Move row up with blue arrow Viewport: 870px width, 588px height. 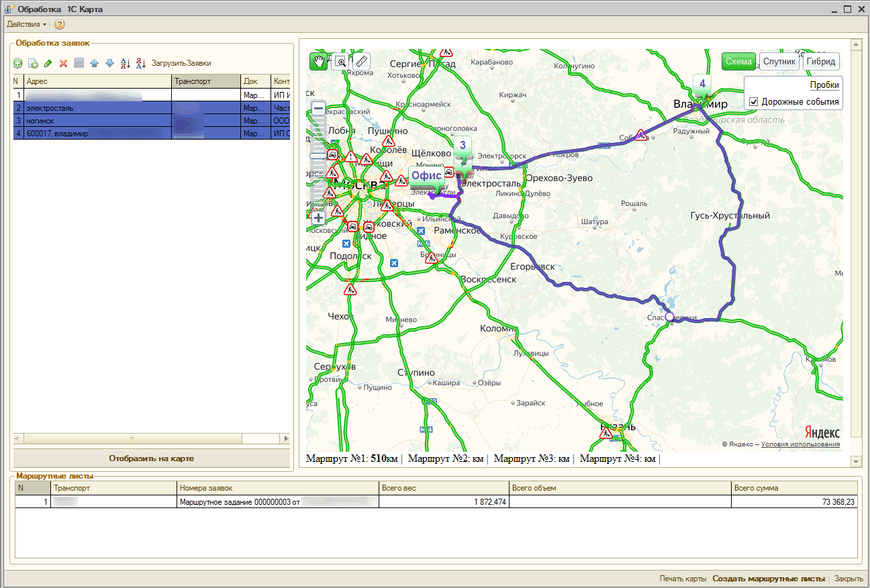click(x=94, y=63)
